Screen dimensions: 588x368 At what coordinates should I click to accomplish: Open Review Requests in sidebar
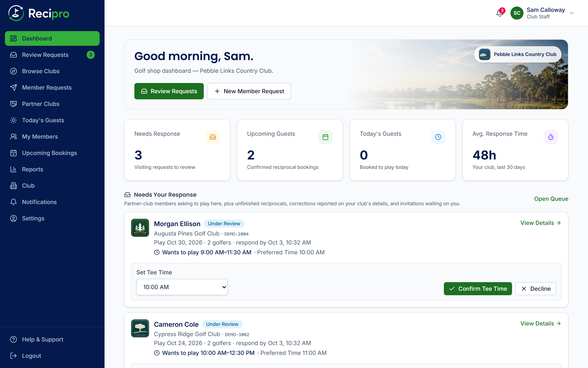(x=52, y=55)
